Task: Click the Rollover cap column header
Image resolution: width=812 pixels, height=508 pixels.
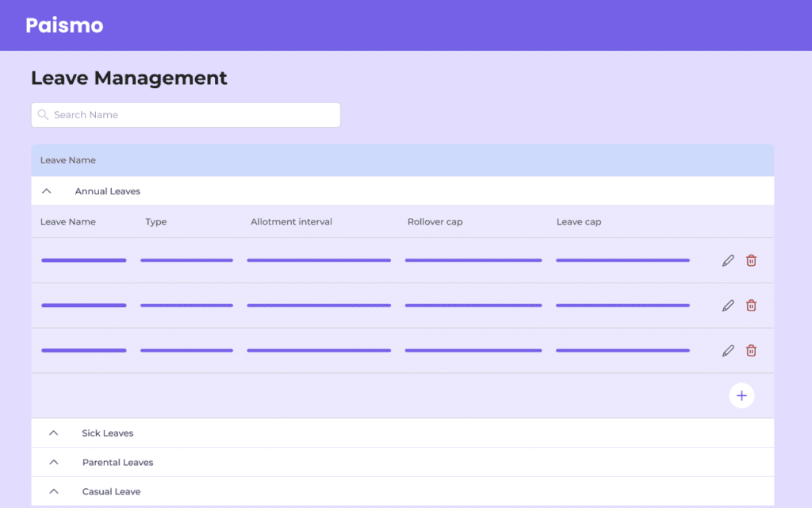Action: point(435,221)
